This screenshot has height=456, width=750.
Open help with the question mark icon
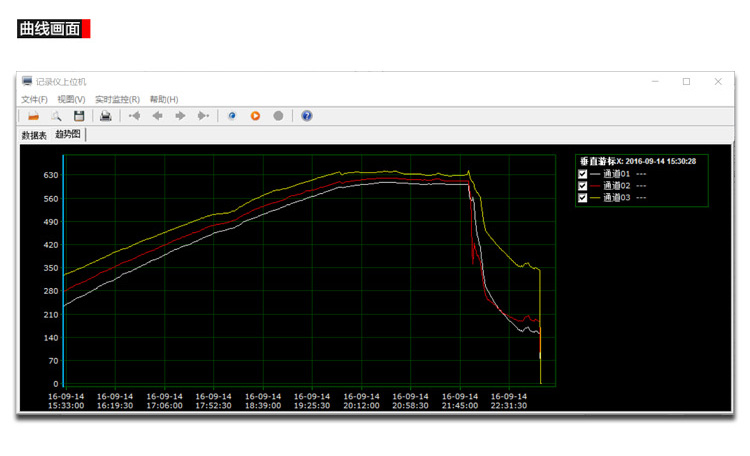[306, 116]
